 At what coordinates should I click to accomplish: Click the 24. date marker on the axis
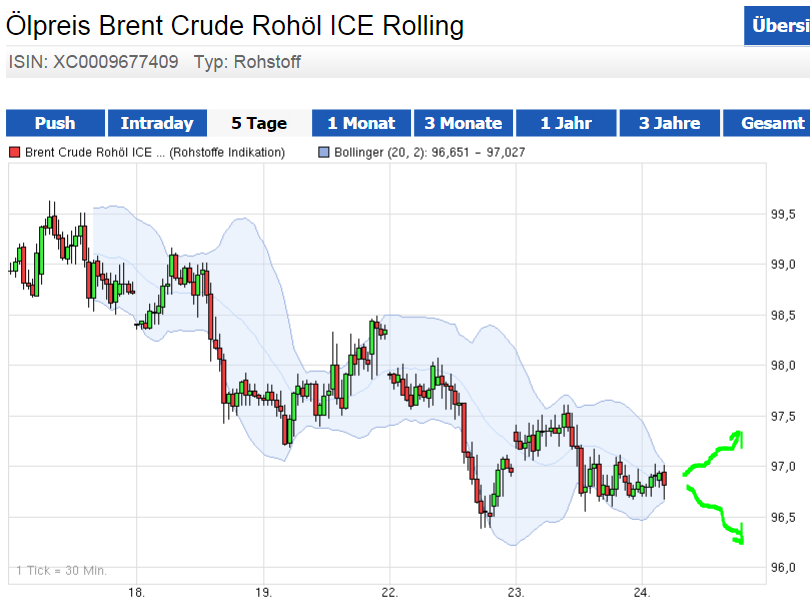click(643, 592)
